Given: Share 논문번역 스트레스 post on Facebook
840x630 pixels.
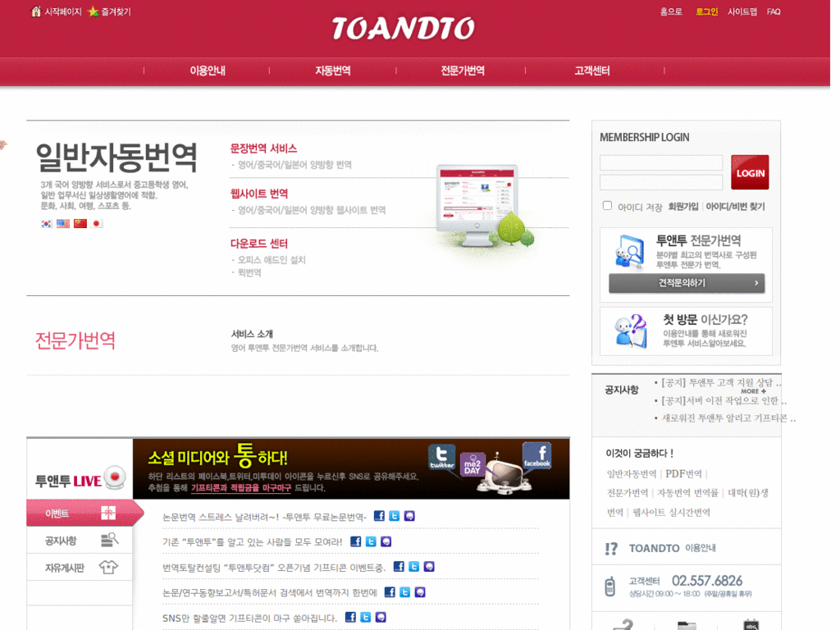Looking at the screenshot, I should (x=379, y=516).
